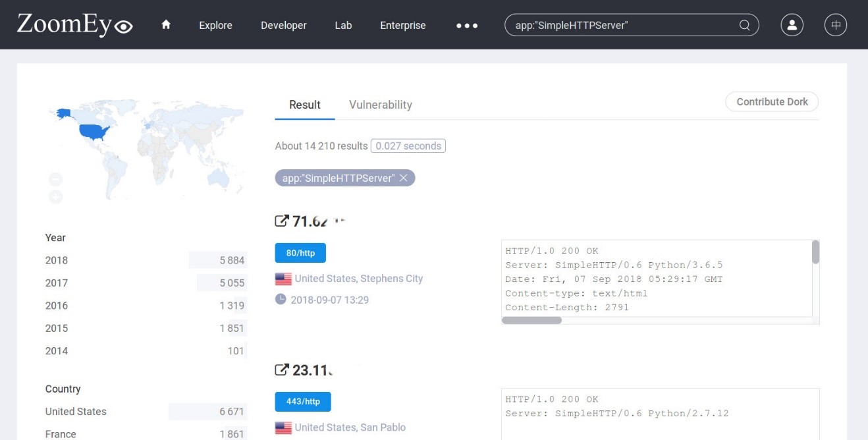This screenshot has width=868, height=440.
Task: Open the Enterprise menu
Action: point(403,26)
